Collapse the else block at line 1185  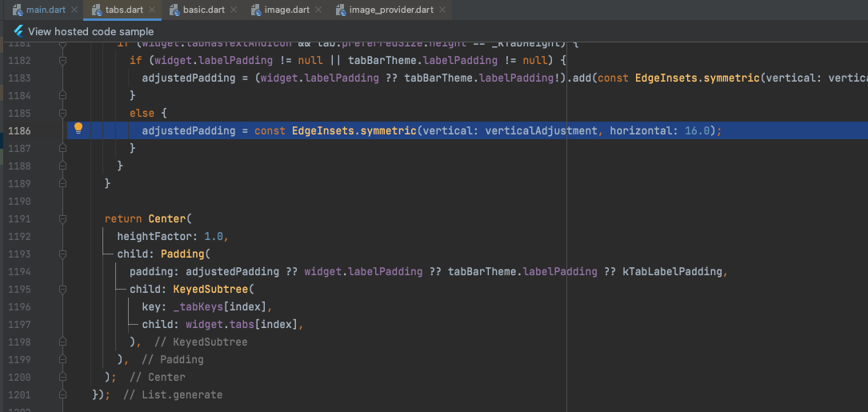[62, 113]
